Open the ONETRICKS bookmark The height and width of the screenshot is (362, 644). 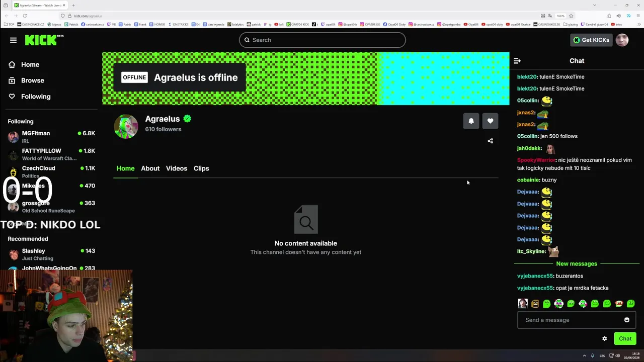click(178, 24)
